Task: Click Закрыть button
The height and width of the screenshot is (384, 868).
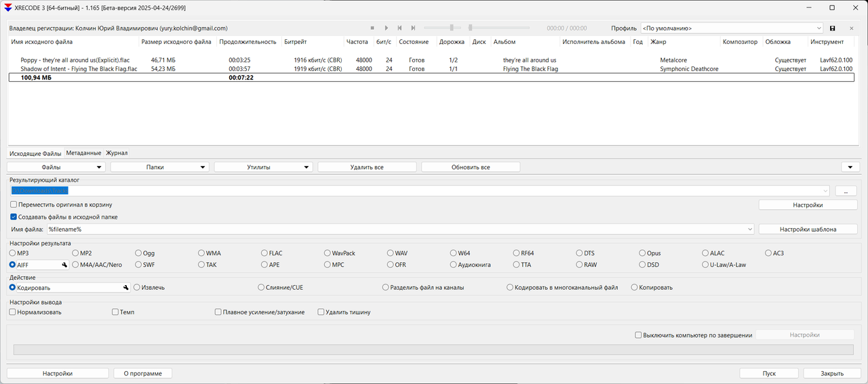Action: click(832, 373)
